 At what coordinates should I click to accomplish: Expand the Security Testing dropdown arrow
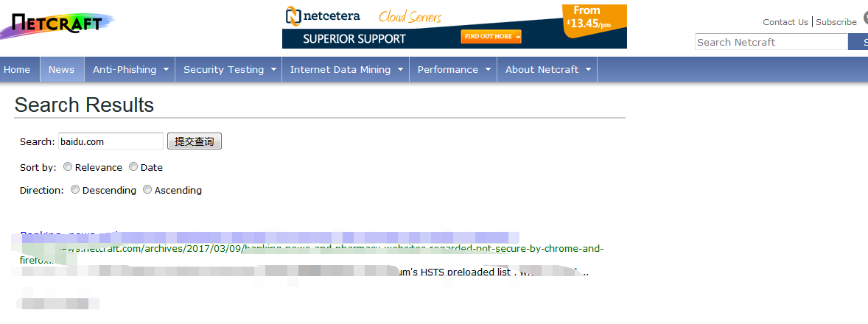pos(273,70)
